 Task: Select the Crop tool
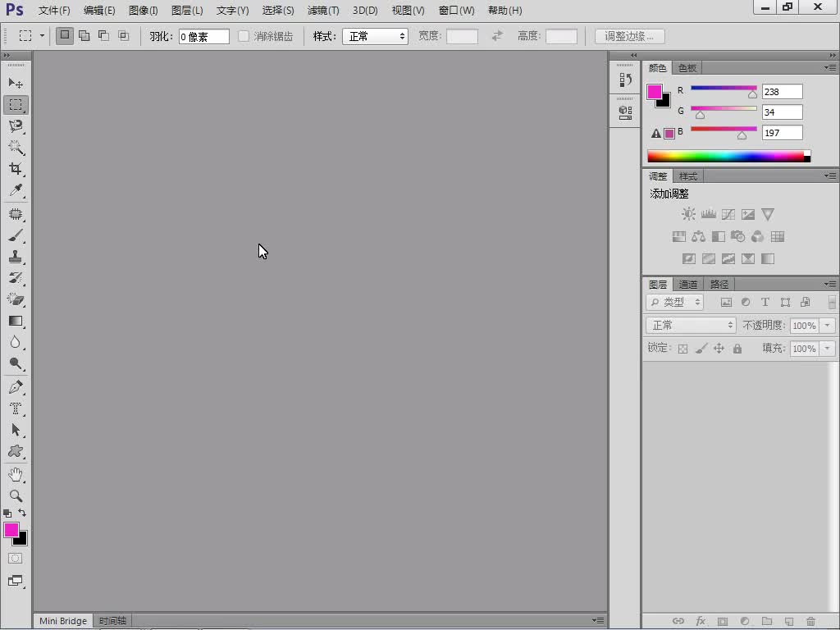[16, 169]
